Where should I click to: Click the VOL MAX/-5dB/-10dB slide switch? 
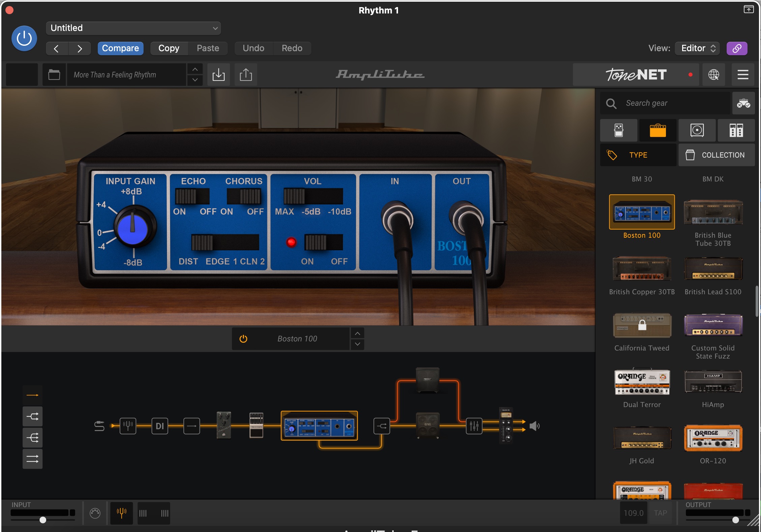[313, 196]
